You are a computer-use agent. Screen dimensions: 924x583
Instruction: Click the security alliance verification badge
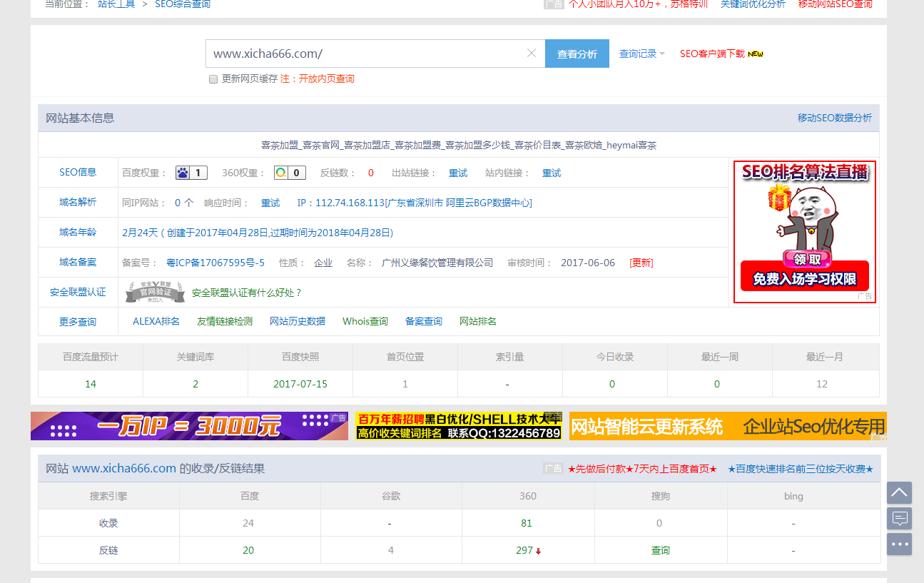click(155, 292)
